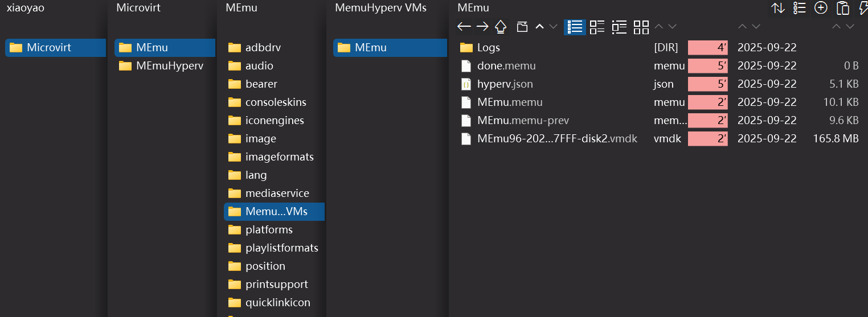
Task: Open the MEmuHyperv folder
Action: coord(169,65)
